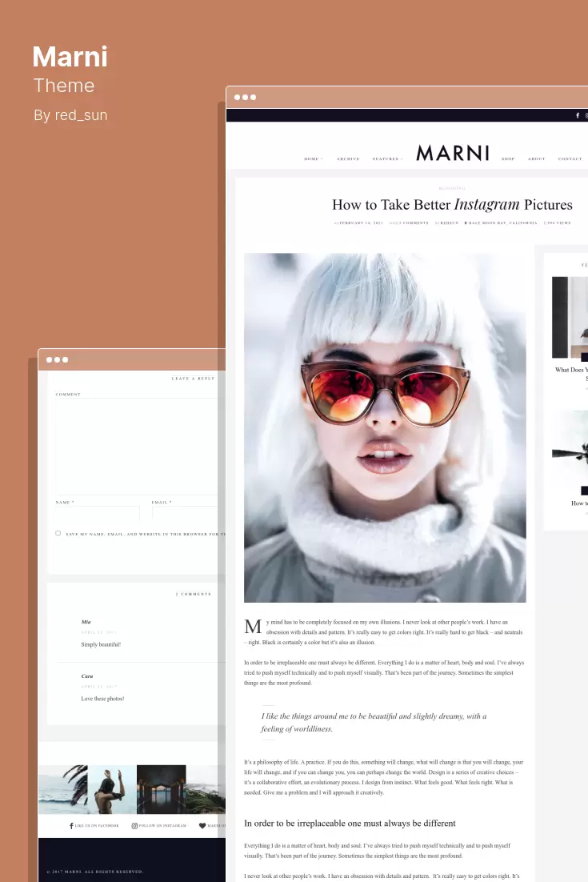Click the post title How to Take Better Instagram Pictures
The height and width of the screenshot is (882, 588).
452,205
